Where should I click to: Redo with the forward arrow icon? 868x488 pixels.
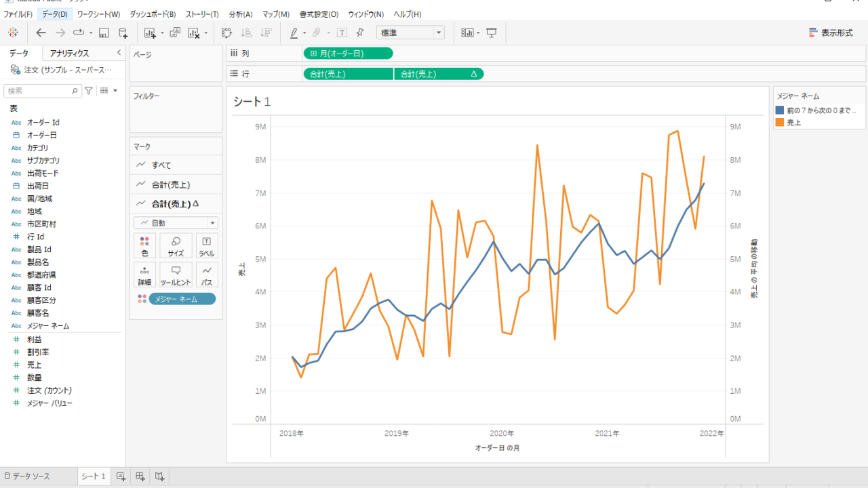click(60, 33)
